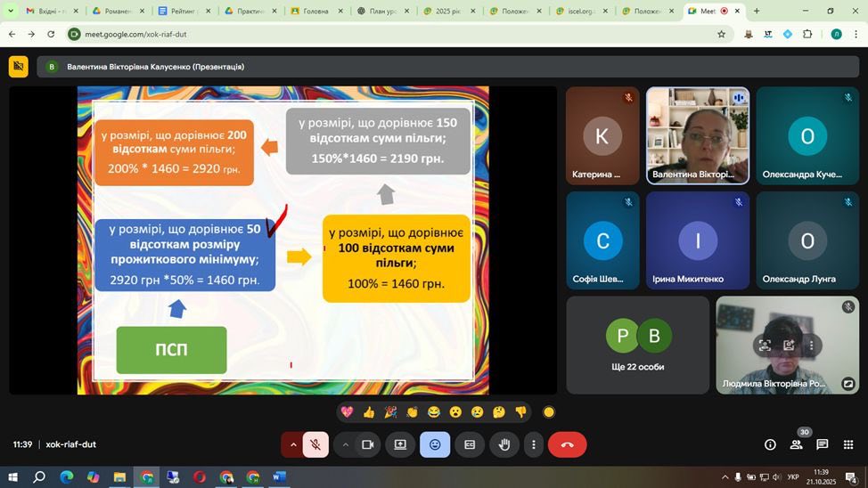868x488 pixels.
Task: Open meeting details info icon
Action: [770, 444]
